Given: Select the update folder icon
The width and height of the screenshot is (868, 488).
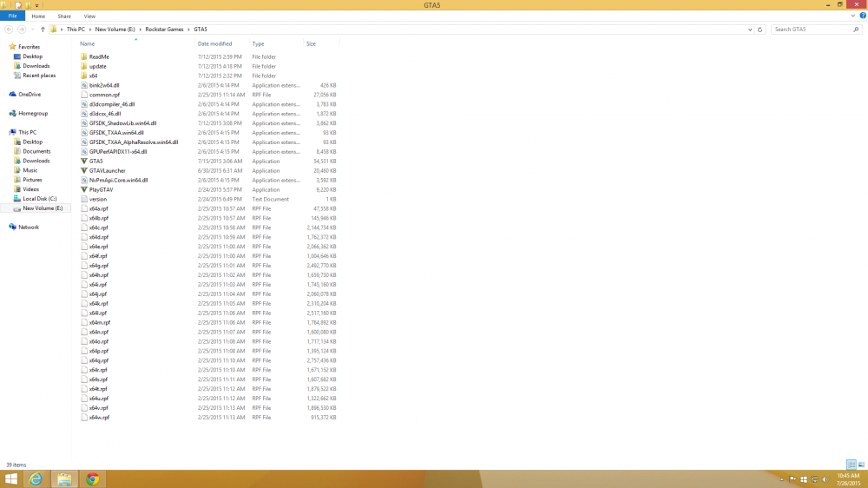Looking at the screenshot, I should pos(83,66).
